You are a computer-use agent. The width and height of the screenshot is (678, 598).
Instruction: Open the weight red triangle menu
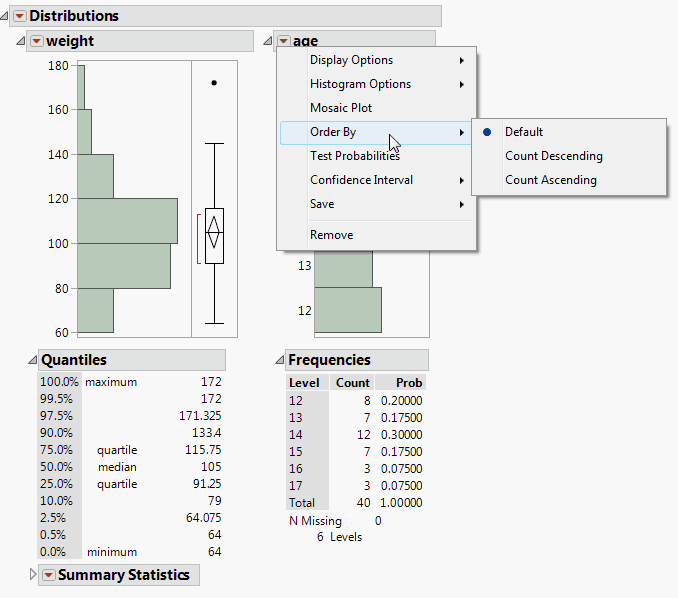[x=37, y=41]
